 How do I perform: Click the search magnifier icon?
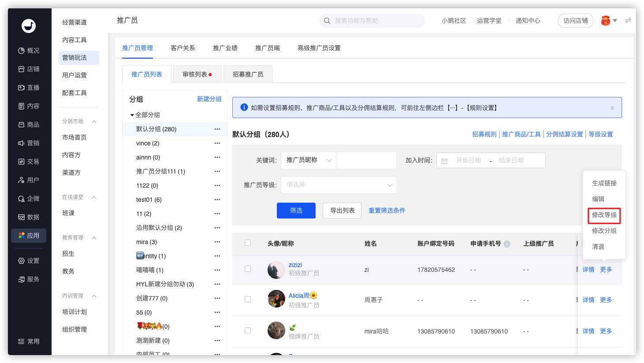click(327, 21)
